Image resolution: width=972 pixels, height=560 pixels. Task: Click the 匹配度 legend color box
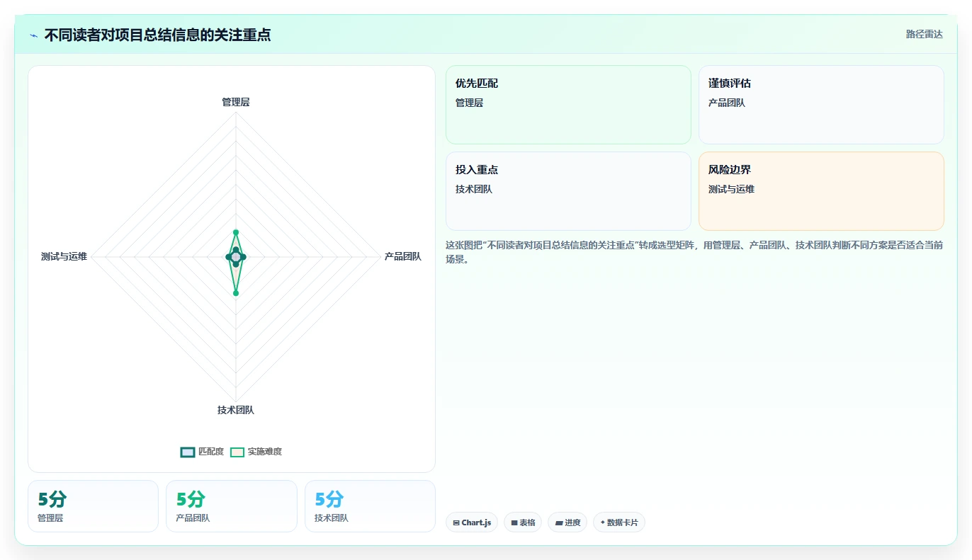188,452
